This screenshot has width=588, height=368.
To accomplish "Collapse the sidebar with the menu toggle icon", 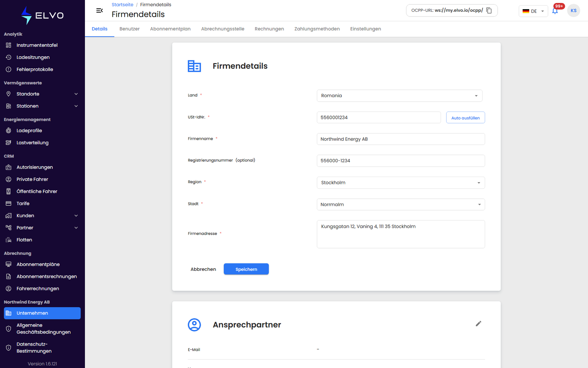I will [x=99, y=11].
